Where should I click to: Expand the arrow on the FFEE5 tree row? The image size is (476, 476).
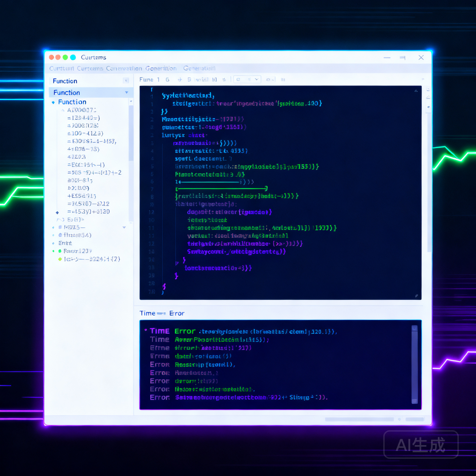point(124,227)
